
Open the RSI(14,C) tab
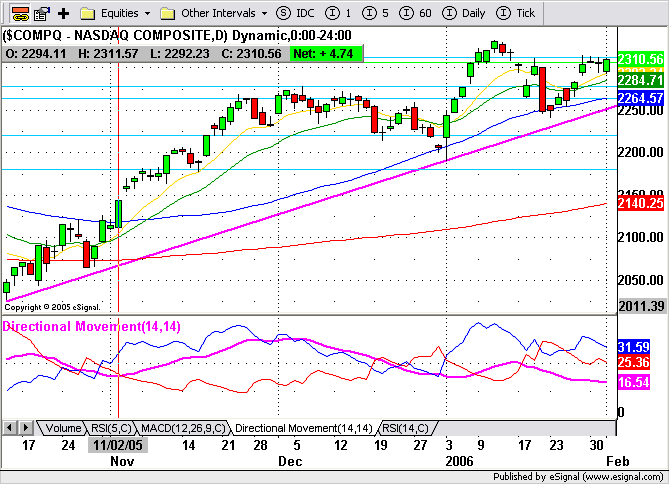pyautogui.click(x=405, y=428)
